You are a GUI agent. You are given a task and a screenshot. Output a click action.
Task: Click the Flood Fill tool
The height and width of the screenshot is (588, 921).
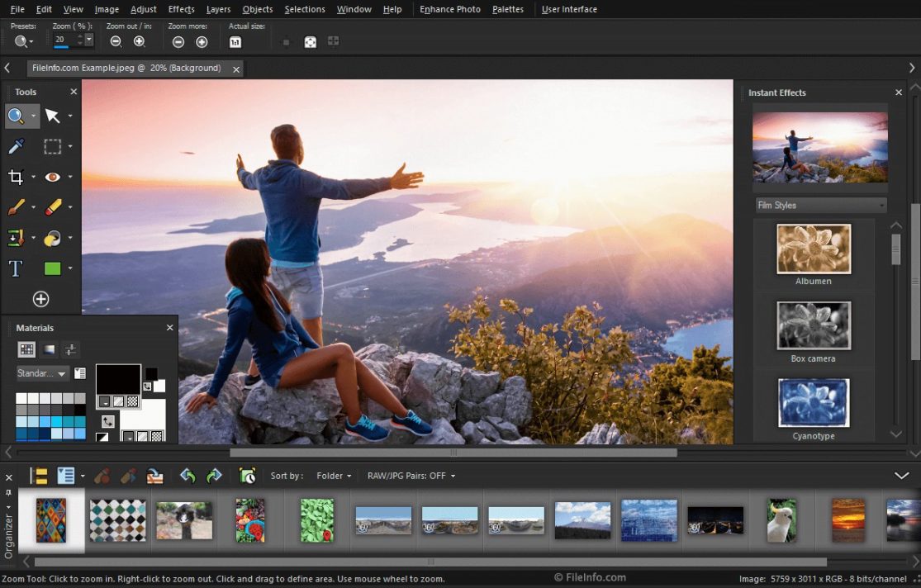(51, 238)
